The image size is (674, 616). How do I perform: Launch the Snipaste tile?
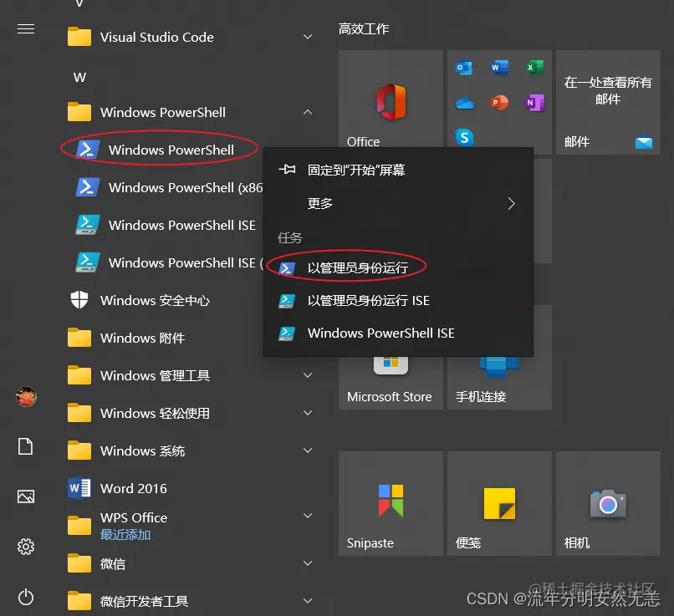(391, 503)
